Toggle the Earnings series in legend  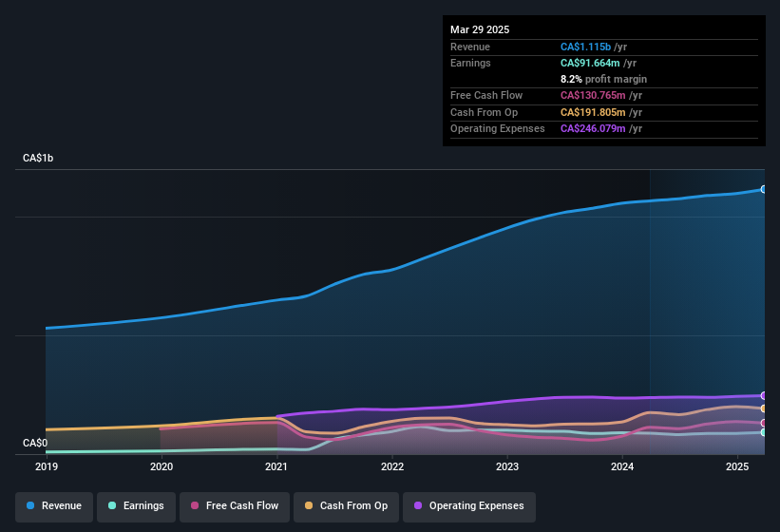click(x=136, y=506)
